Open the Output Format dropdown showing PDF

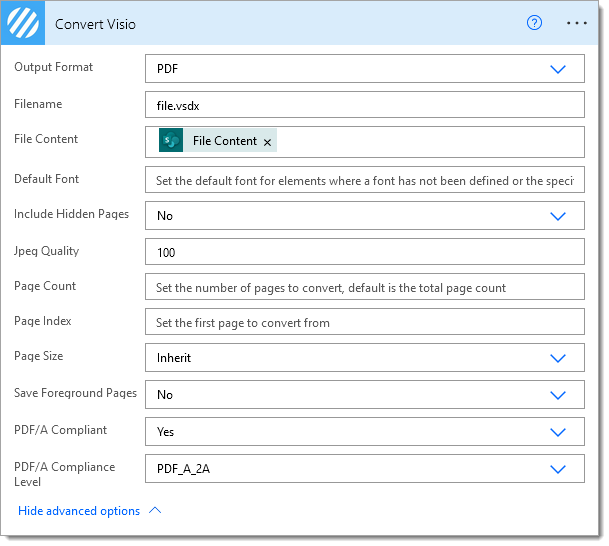point(365,69)
